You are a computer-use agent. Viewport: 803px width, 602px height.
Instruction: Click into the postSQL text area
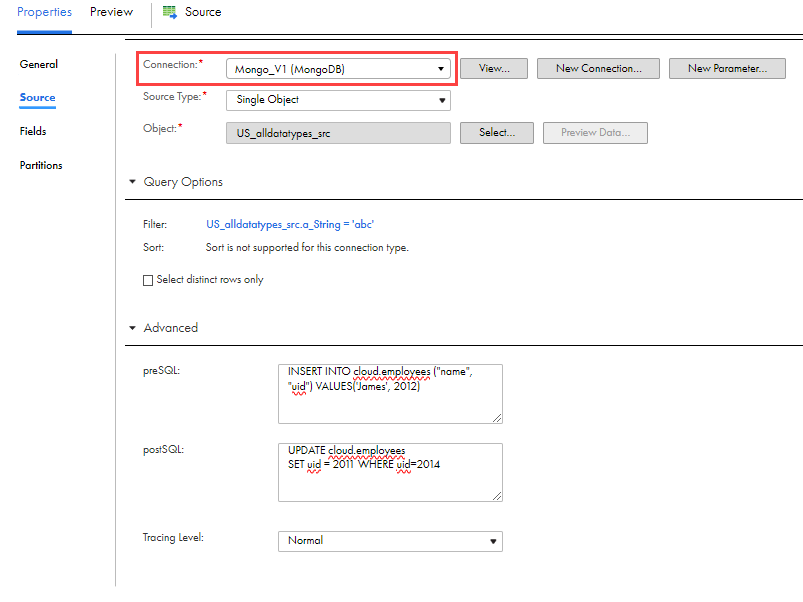pyautogui.click(x=390, y=472)
